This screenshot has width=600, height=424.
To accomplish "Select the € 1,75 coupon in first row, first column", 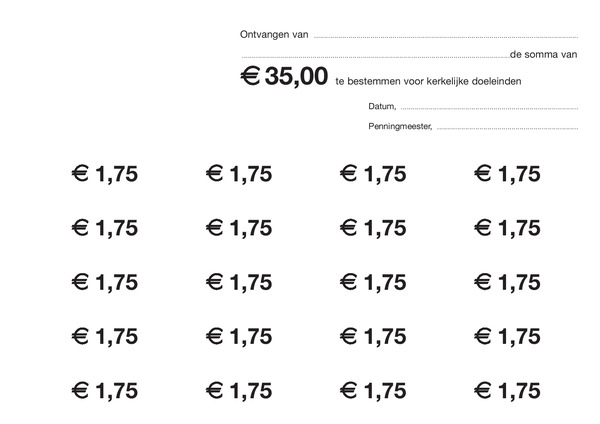I will tap(104, 174).
